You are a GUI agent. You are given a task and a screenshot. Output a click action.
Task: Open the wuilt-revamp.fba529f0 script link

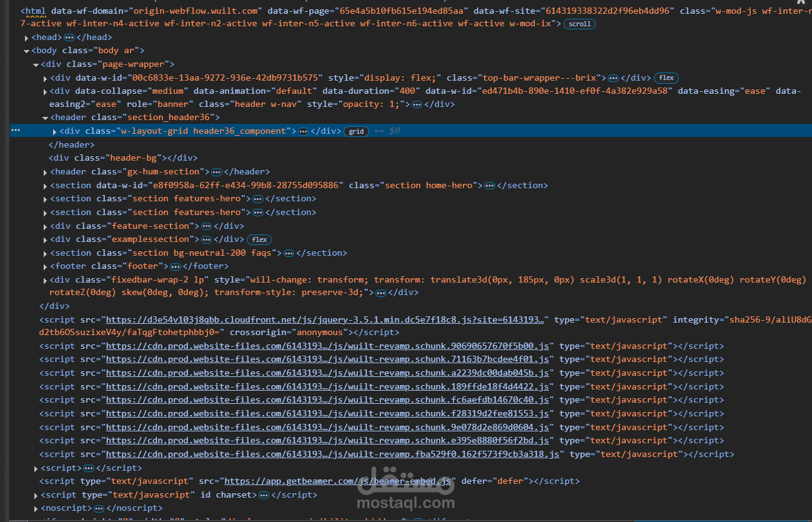coord(332,454)
